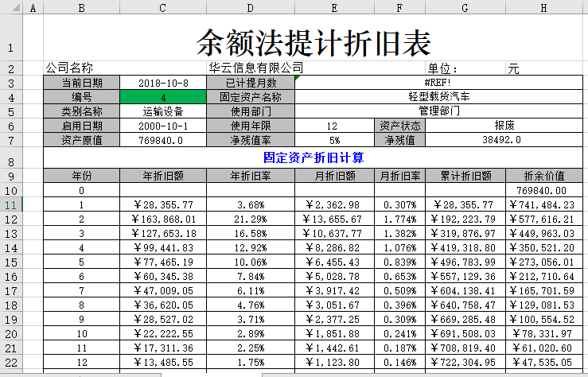Image resolution: width=588 pixels, height=377 pixels.
Task: Select the green 编号 cell containing 4
Action: coord(162,97)
